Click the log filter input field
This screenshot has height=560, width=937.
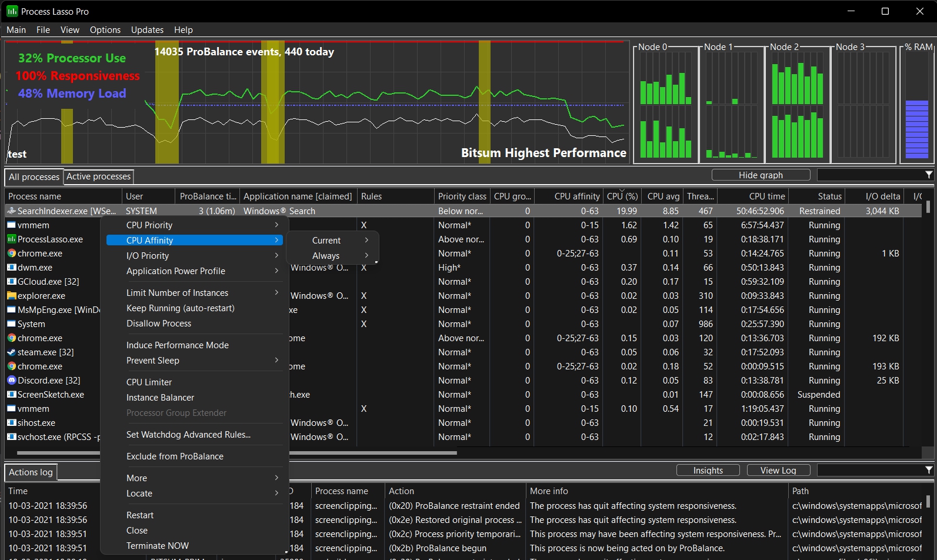(871, 470)
